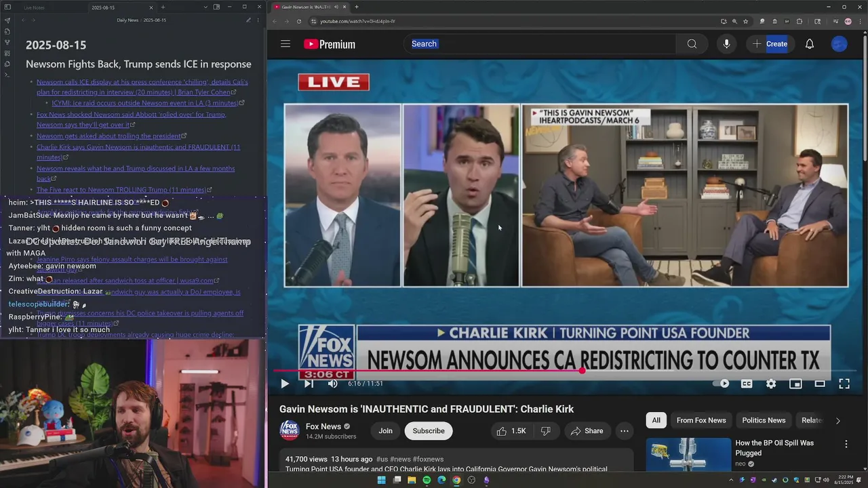This screenshot has width=868, height=488.
Task: Click the Chrome address bar URL
Action: [357, 21]
